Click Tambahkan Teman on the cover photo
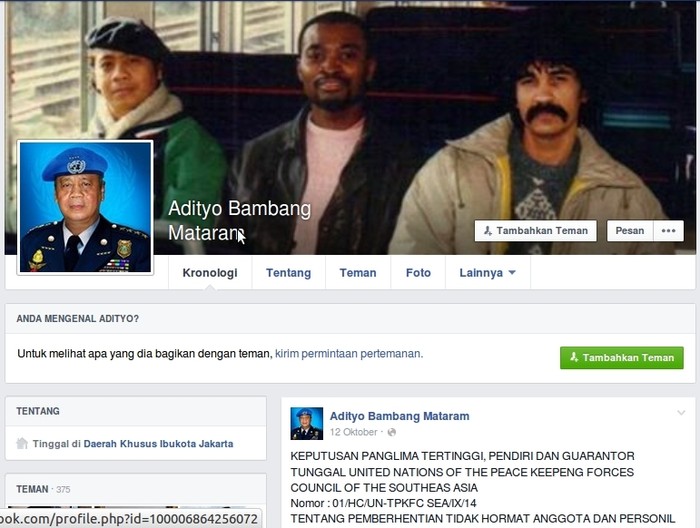The image size is (700, 528). pyautogui.click(x=535, y=231)
